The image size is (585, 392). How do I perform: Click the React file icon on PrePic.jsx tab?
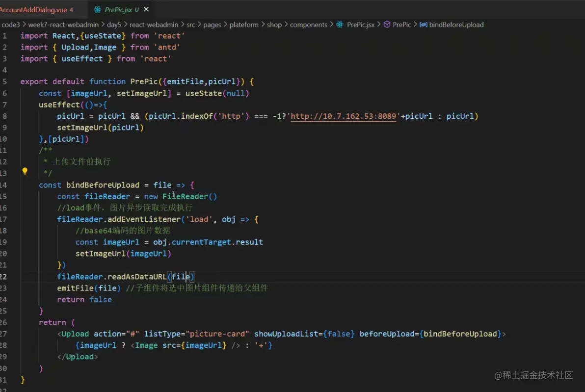97,10
